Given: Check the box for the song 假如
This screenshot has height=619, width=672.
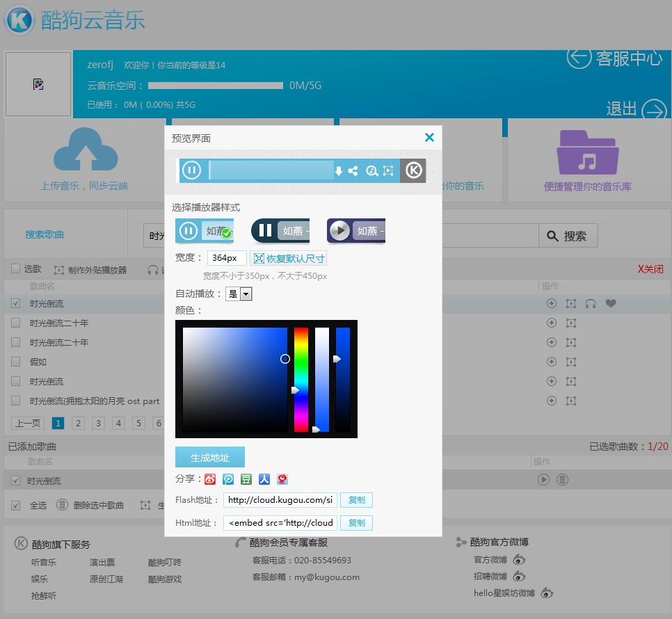Looking at the screenshot, I should click(16, 362).
